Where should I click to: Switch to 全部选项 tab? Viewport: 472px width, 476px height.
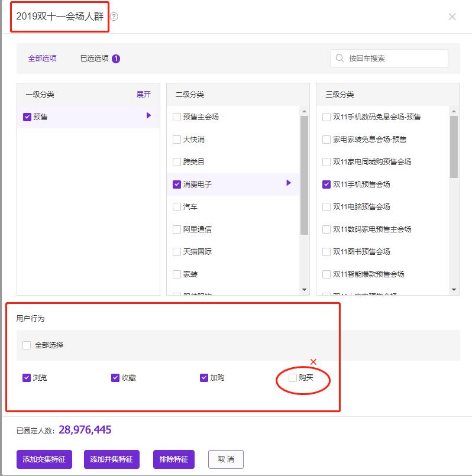coord(43,59)
